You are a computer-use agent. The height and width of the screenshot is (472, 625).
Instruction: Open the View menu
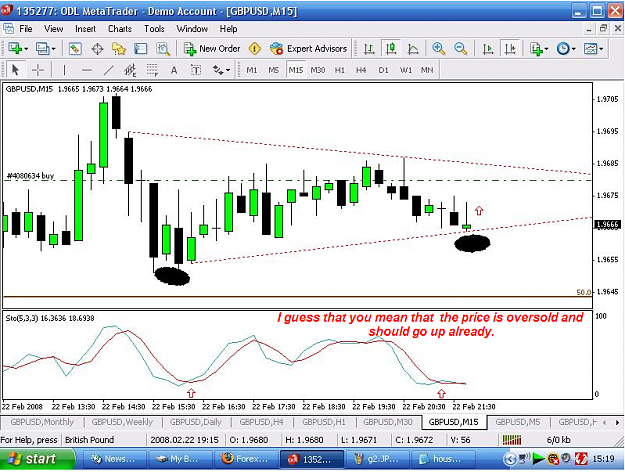53,29
